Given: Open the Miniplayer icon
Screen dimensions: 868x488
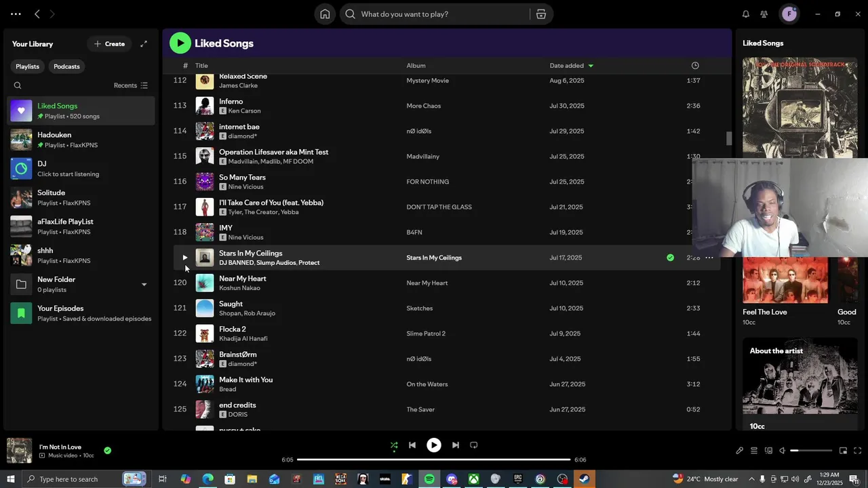Looking at the screenshot, I should [843, 451].
